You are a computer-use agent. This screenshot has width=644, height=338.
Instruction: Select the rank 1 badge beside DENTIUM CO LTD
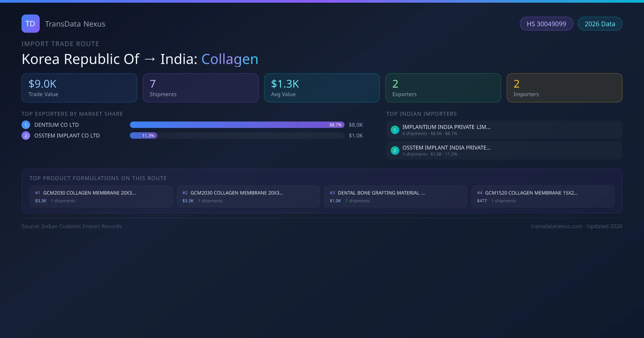pos(25,124)
